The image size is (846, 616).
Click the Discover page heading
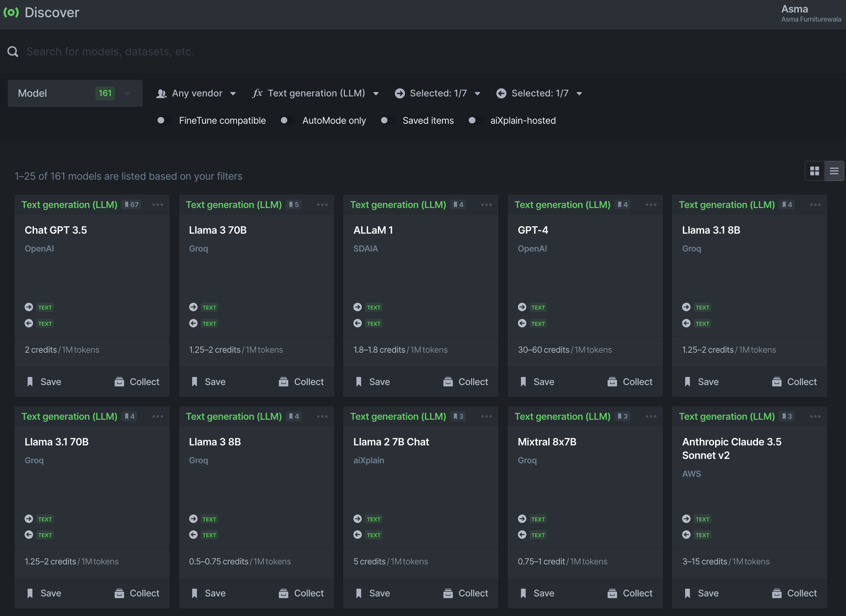(x=52, y=13)
